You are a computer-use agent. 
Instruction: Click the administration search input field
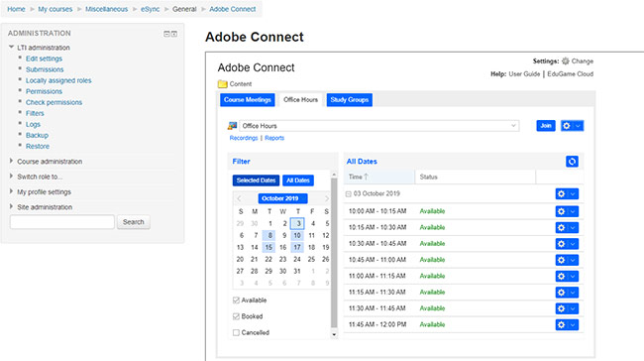62,222
